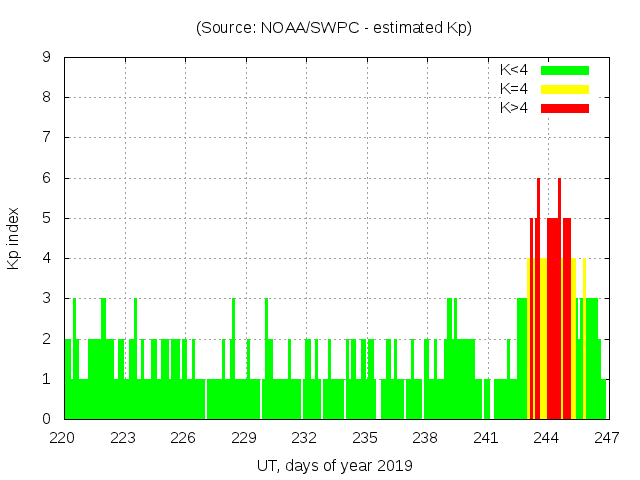The width and height of the screenshot is (640, 480).
Task: Click the 'Kp index' y-axis label
Action: [x=14, y=238]
